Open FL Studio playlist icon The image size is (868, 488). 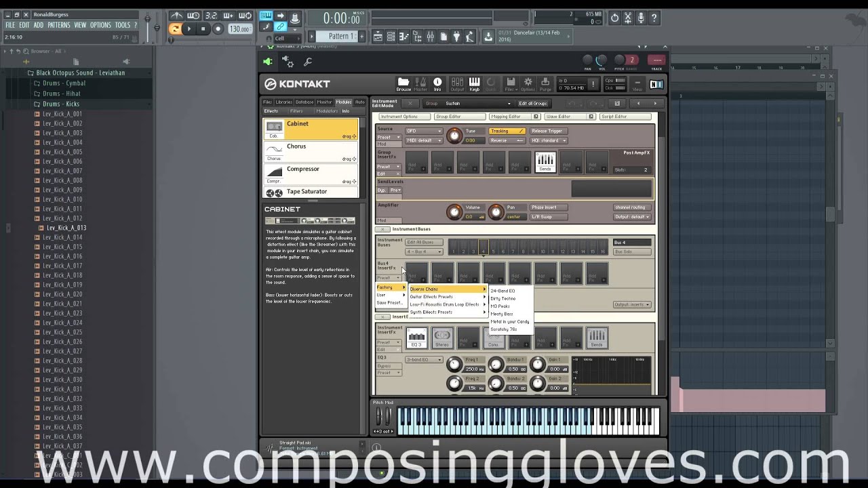tap(378, 37)
